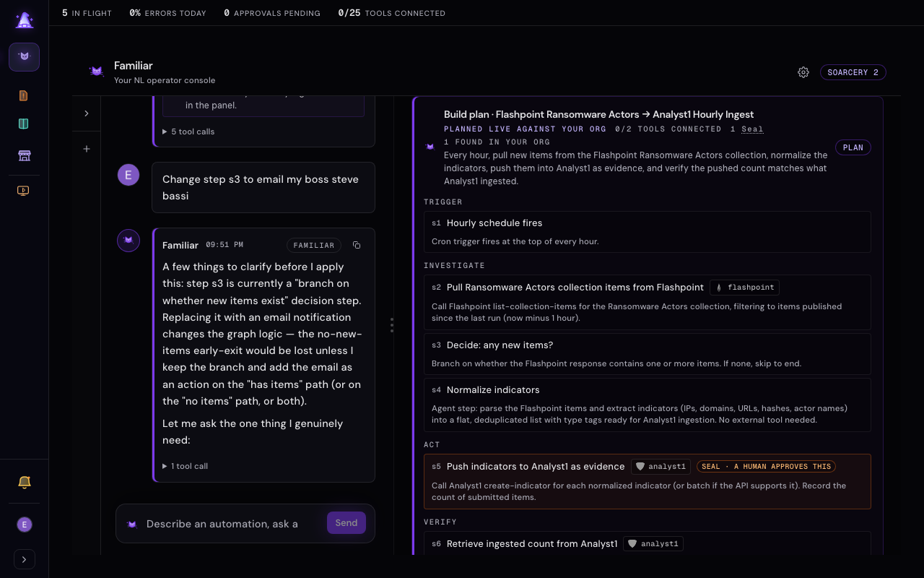Click the SOARCERY 2 badge
Viewport: 924px width, 578px height.
pyautogui.click(x=853, y=72)
